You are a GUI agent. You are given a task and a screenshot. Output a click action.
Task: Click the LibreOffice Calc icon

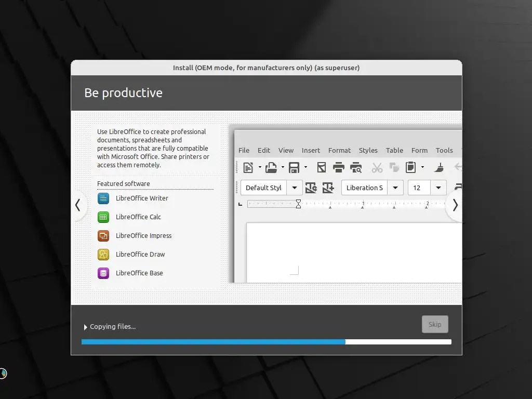103,217
